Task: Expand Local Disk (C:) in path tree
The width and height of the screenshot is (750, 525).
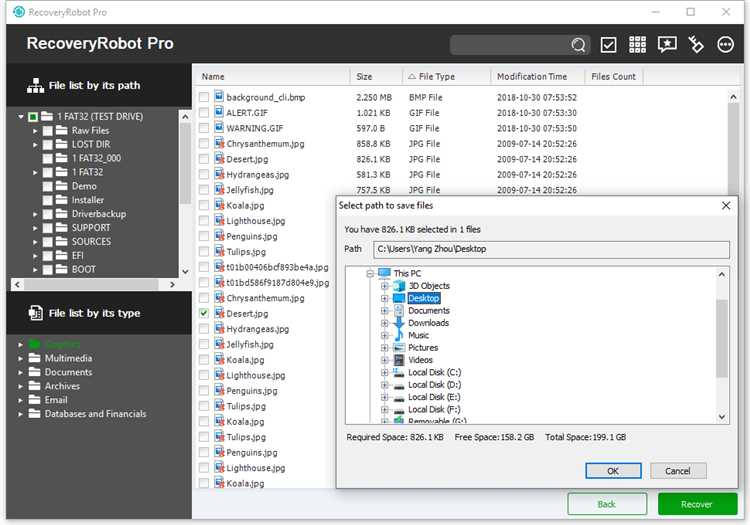Action: point(384,372)
